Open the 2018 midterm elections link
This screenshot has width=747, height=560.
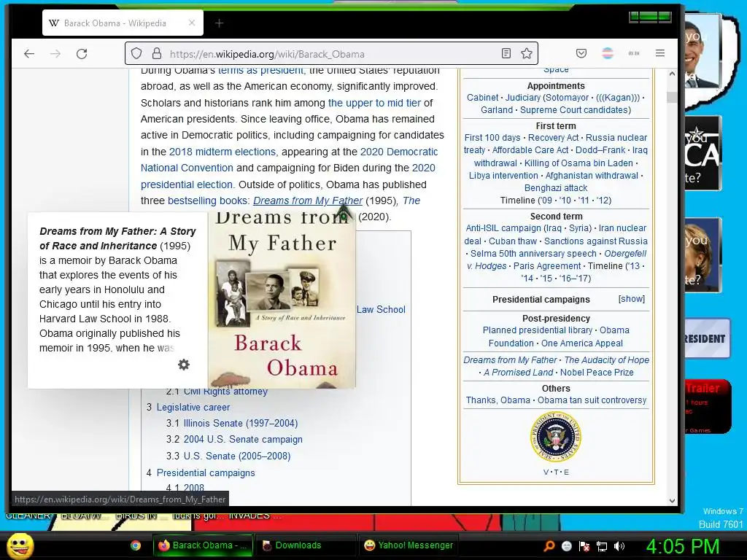[x=222, y=152]
